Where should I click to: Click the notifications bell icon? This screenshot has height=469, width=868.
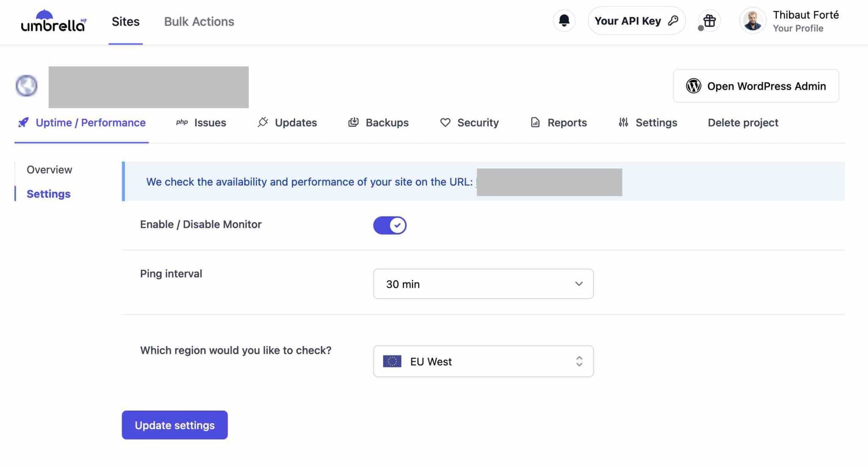pos(564,21)
